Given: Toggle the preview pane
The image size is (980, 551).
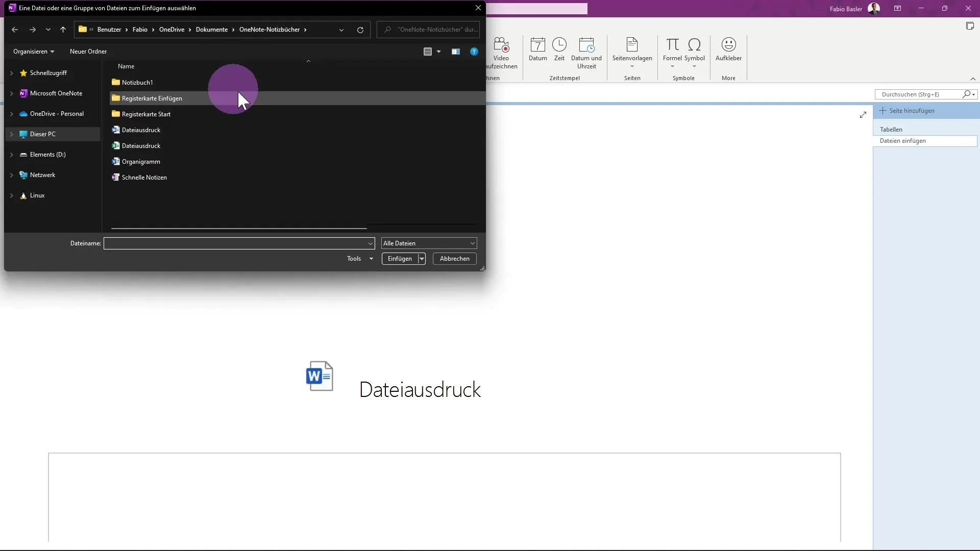Looking at the screenshot, I should coord(456,52).
